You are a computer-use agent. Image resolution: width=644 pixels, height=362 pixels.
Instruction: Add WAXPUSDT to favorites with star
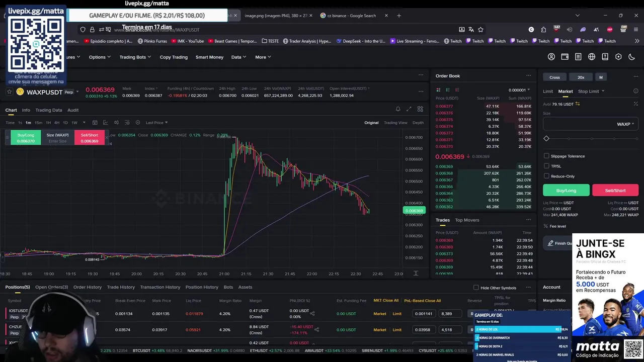(9, 92)
